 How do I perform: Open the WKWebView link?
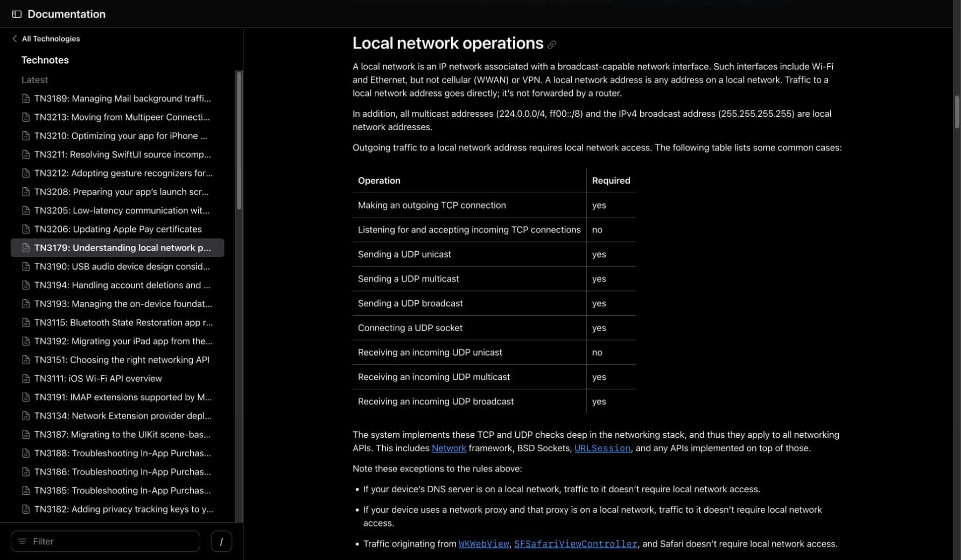pos(483,544)
